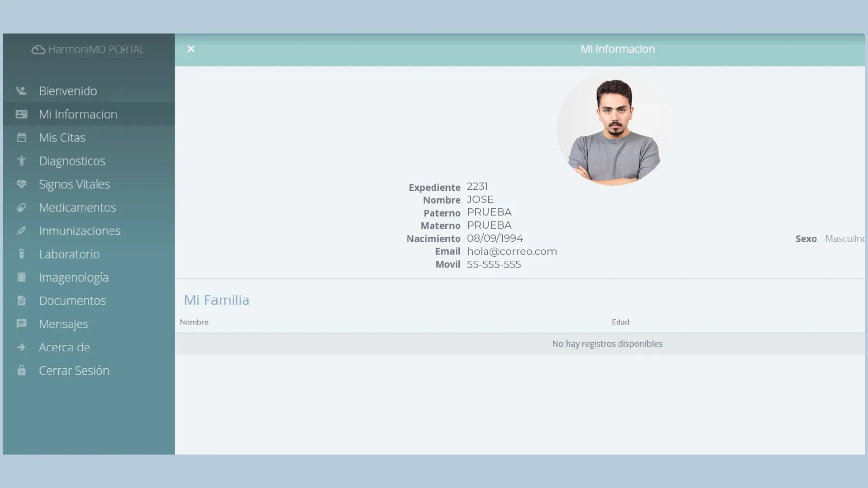This screenshot has width=868, height=488.
Task: Click the name value JOSE
Action: pos(480,199)
